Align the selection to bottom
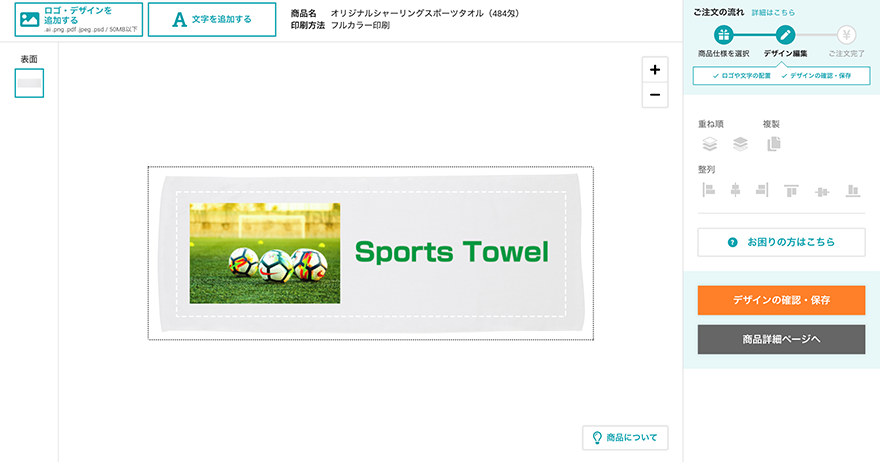Viewport: 880px width, 462px height. [853, 191]
